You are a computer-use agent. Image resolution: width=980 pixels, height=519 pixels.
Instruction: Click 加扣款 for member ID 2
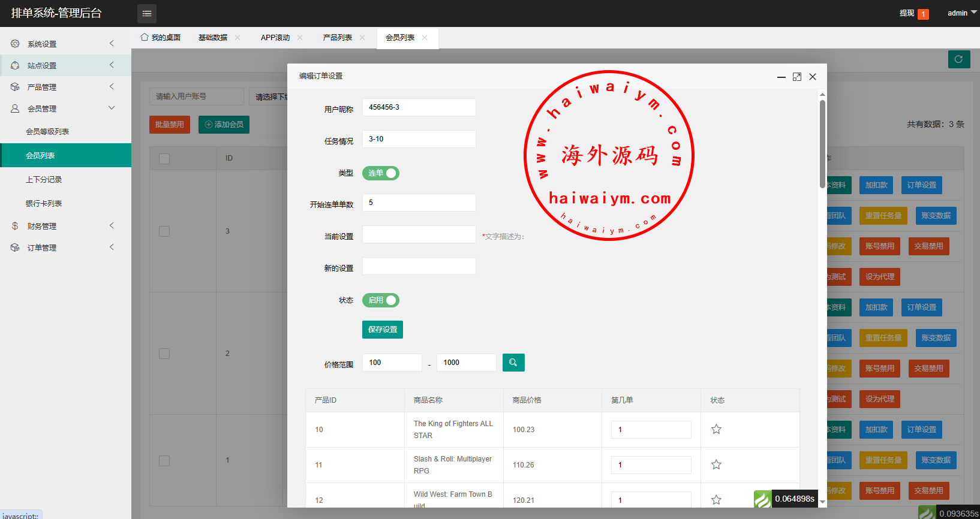tap(876, 307)
